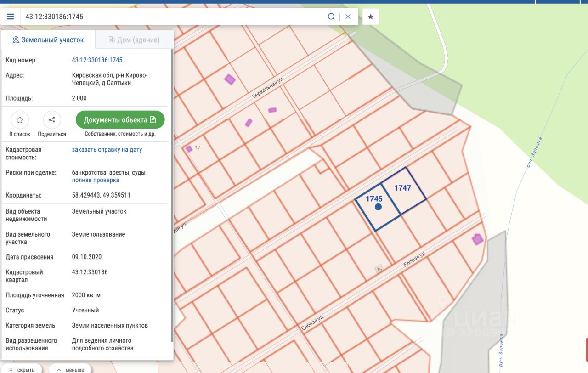This screenshot has height=373, width=588.
Task: Click the скрыть button
Action: pyautogui.click(x=21, y=369)
